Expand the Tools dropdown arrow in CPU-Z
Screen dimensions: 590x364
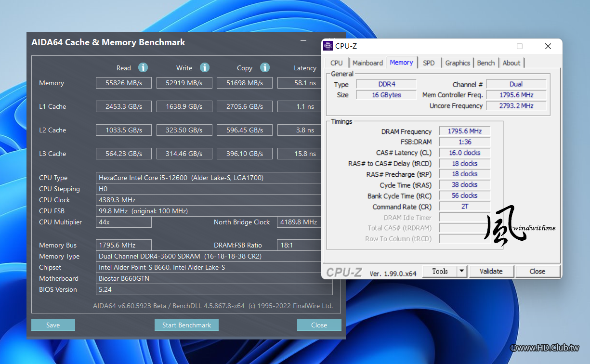(462, 272)
